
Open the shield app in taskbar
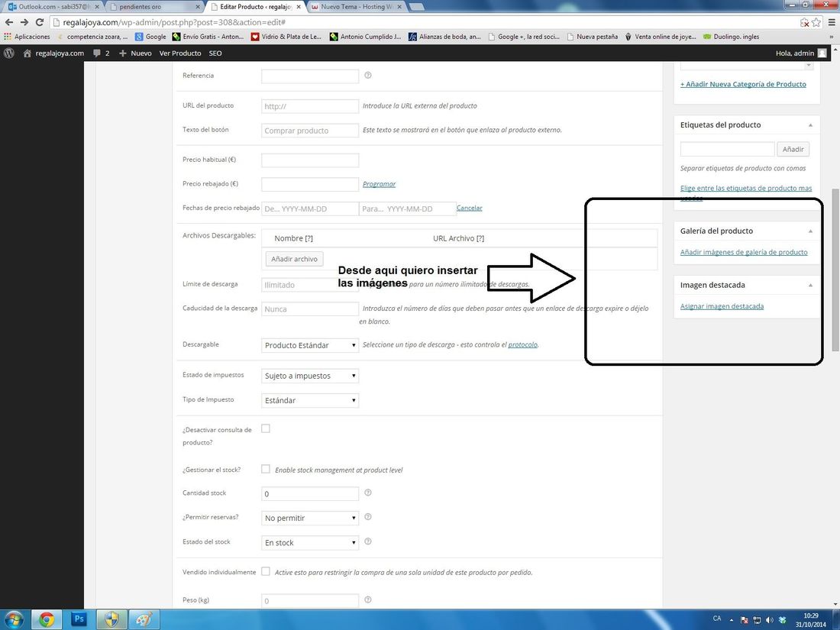111,619
